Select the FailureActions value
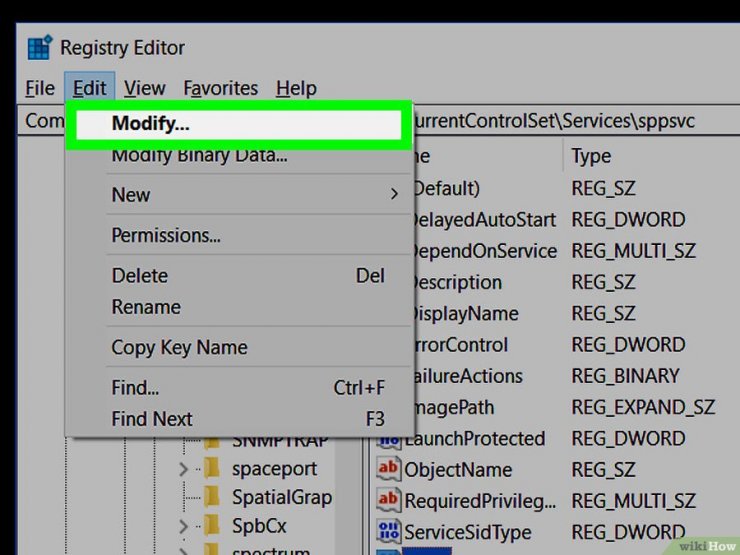The width and height of the screenshot is (740, 555). coord(467,376)
